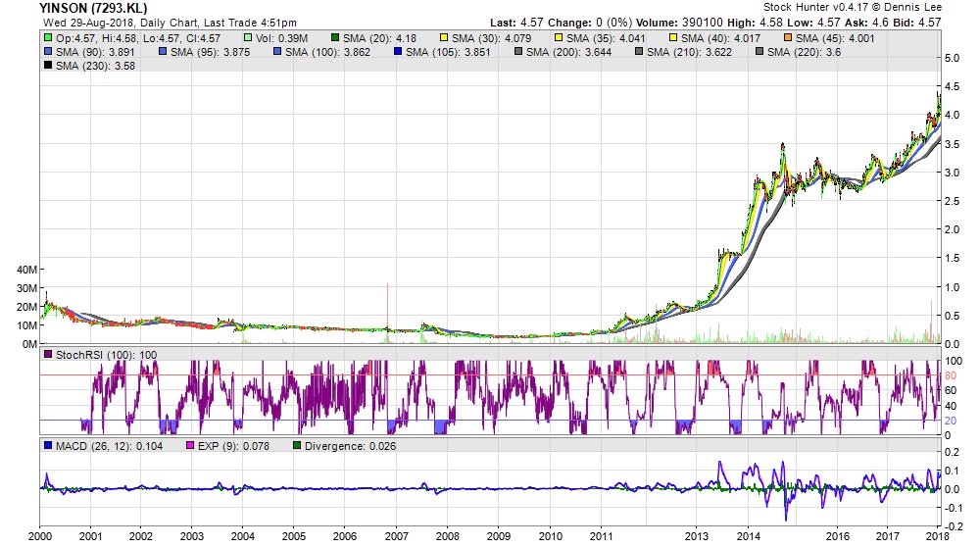Click the Vol legend swatch

point(248,38)
